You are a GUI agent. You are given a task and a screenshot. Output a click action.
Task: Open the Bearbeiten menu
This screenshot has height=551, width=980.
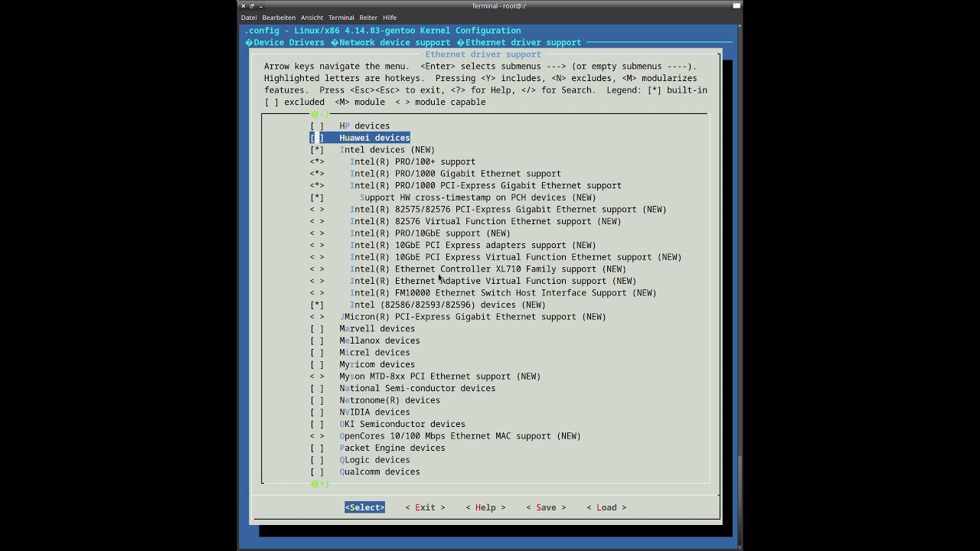pos(279,18)
